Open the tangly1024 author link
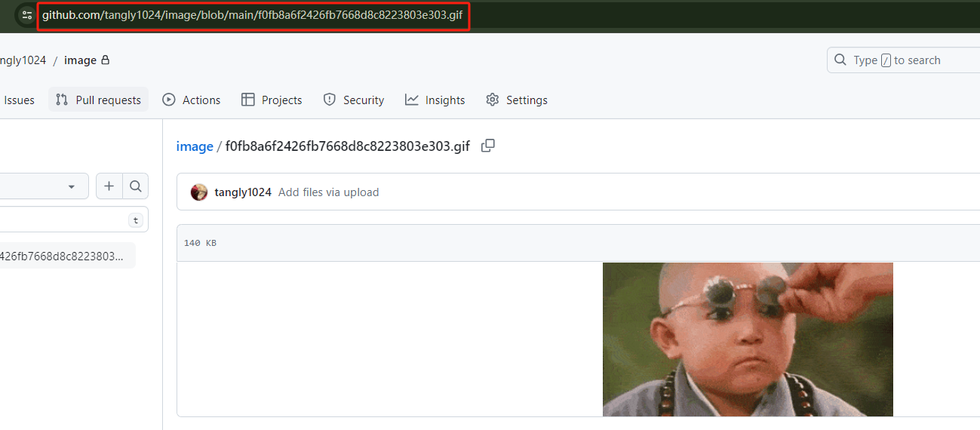The height and width of the screenshot is (430, 980). click(243, 192)
